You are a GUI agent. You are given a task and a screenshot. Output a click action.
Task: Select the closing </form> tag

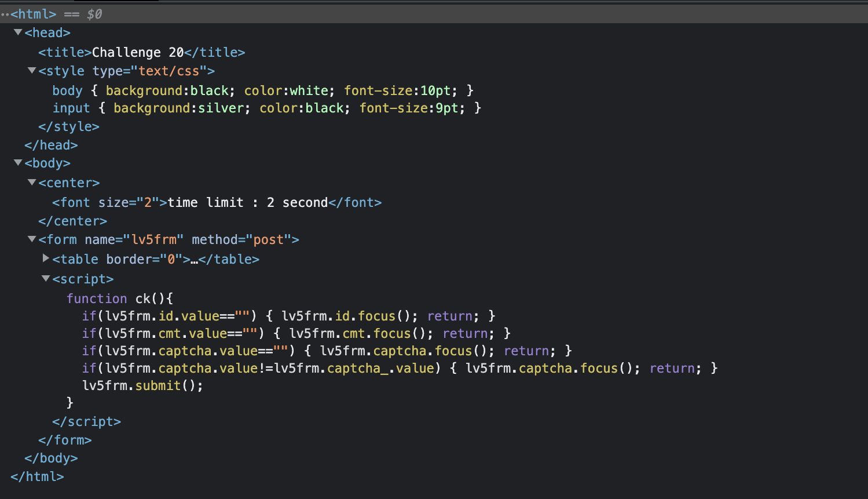pyautogui.click(x=65, y=440)
